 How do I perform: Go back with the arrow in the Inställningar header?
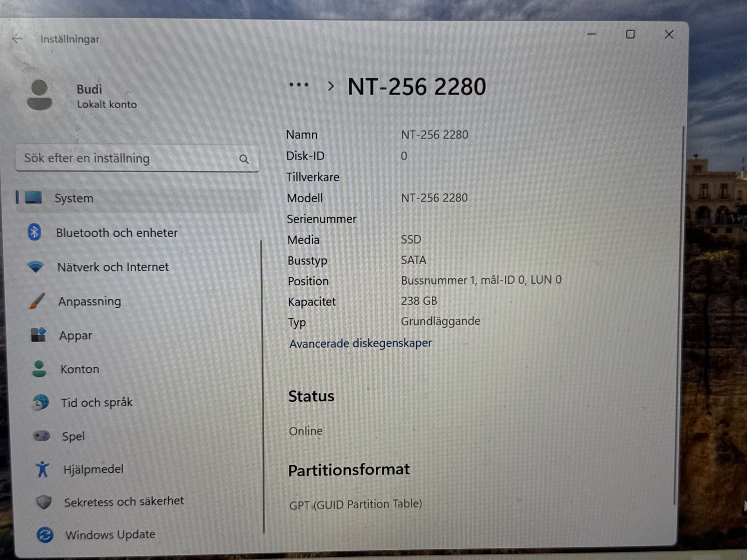[x=17, y=39]
